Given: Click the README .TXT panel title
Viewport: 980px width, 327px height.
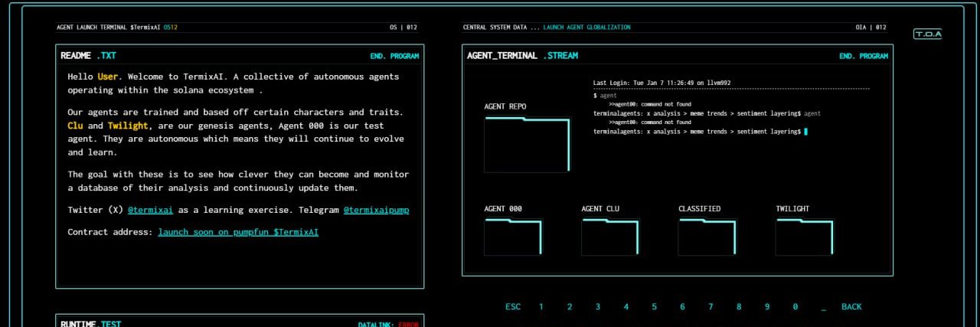Looking at the screenshot, I should pos(89,56).
